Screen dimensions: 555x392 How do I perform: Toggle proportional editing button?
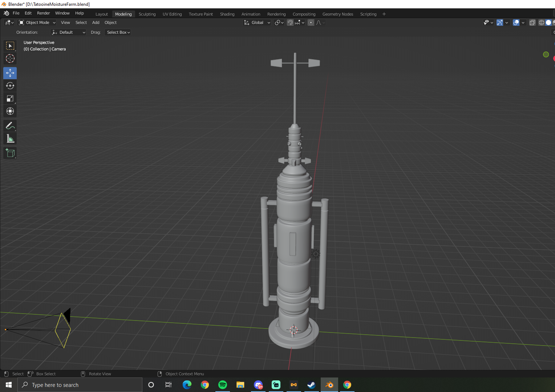(311, 23)
